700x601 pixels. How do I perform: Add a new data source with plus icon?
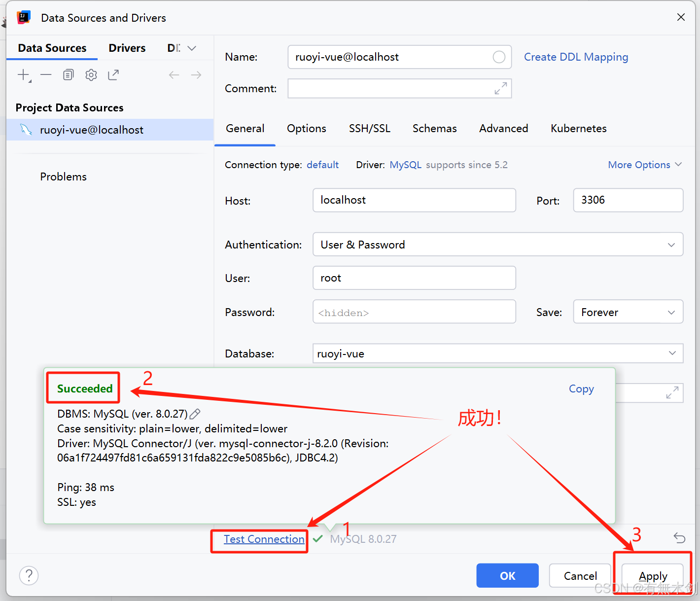[x=23, y=75]
